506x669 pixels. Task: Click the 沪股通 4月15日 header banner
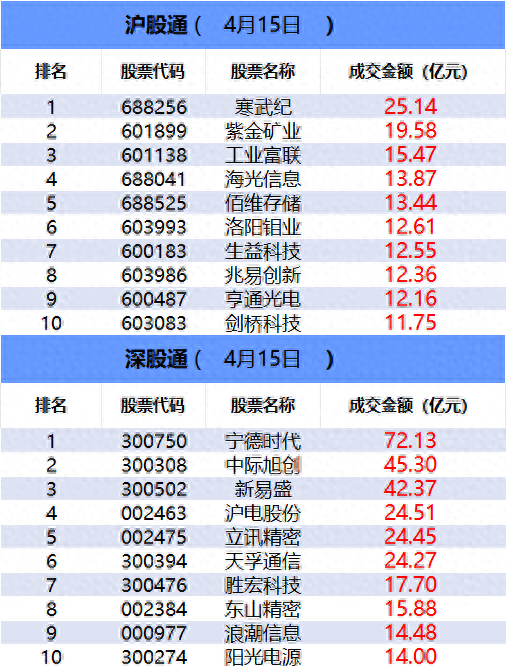tap(253, 25)
